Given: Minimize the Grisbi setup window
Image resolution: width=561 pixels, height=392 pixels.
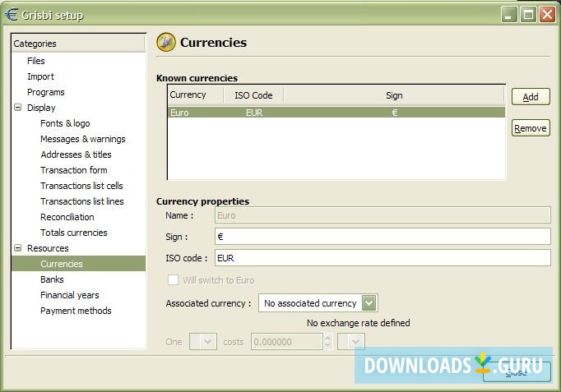Looking at the screenshot, I should point(508,15).
